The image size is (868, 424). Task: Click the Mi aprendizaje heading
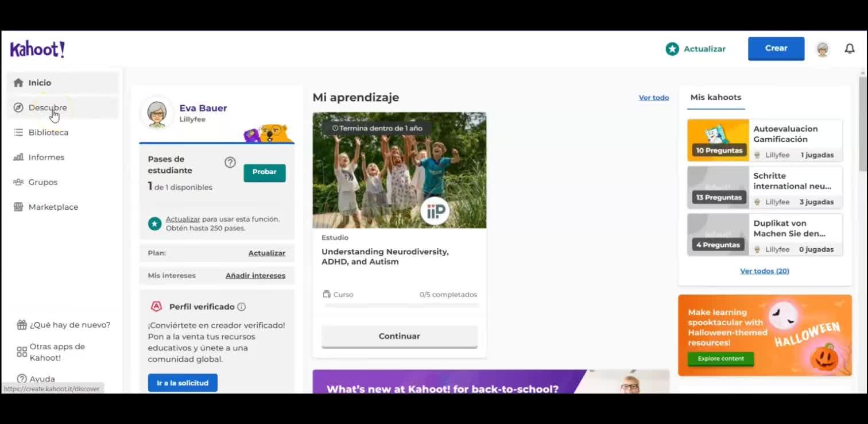[356, 98]
